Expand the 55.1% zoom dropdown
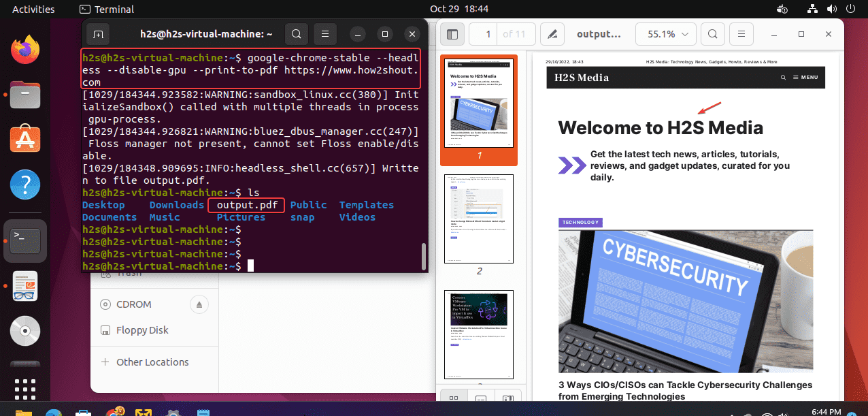 tap(666, 34)
